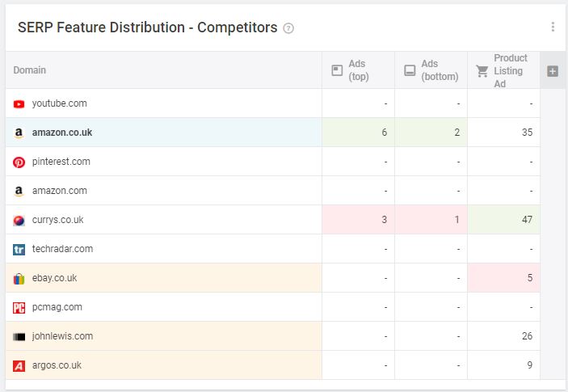Screen dimensions: 568x392
Task: Click the Ads (top) column icon
Action: click(x=337, y=70)
